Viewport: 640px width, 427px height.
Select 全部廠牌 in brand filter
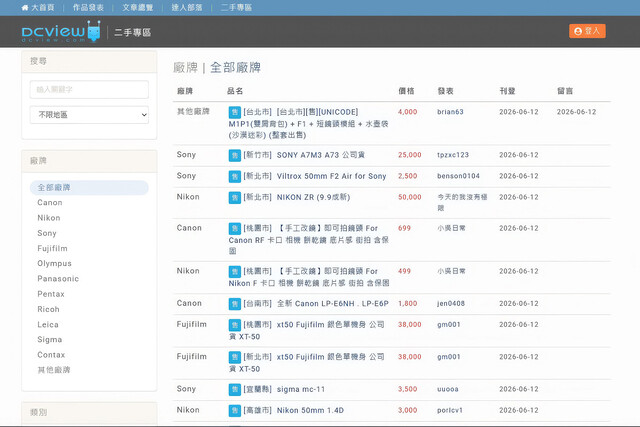[89, 187]
